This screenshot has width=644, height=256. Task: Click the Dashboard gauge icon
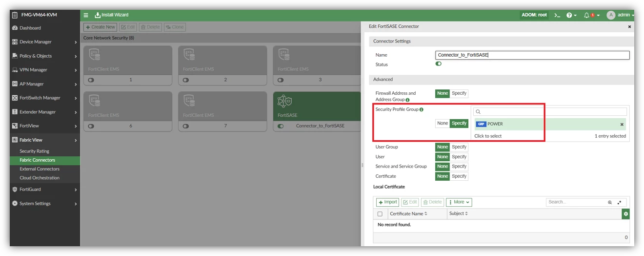(15, 28)
